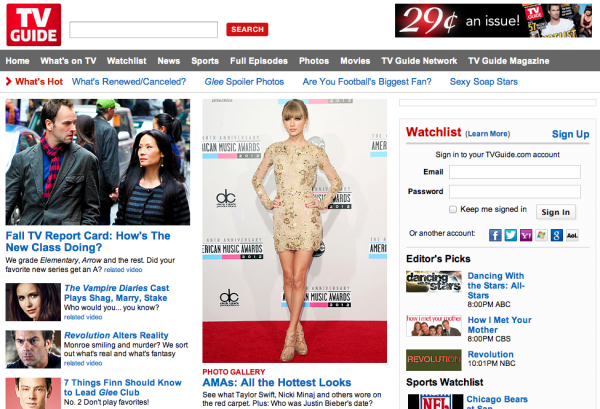This screenshot has height=409, width=600.
Task: Open Elementary cast street photo
Action: [98, 162]
